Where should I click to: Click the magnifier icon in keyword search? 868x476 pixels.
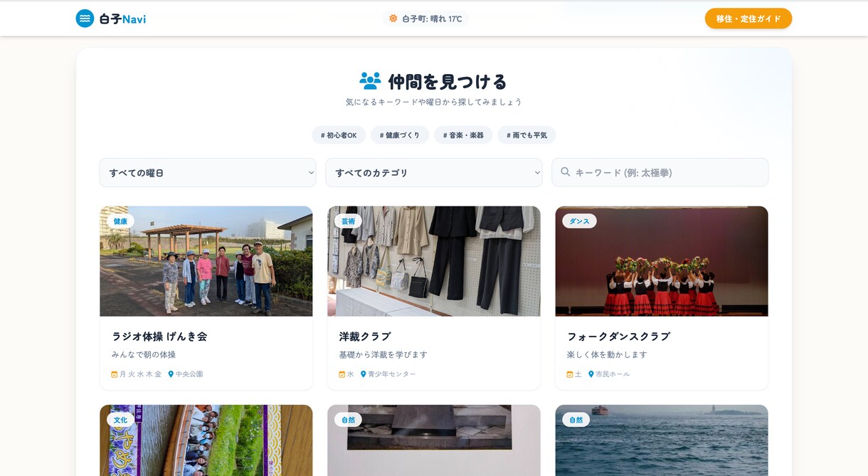[566, 172]
